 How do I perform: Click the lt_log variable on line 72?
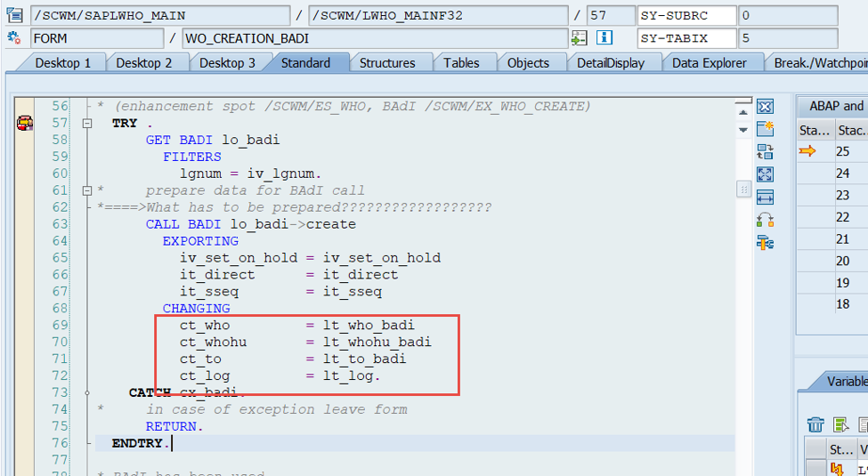coord(349,375)
